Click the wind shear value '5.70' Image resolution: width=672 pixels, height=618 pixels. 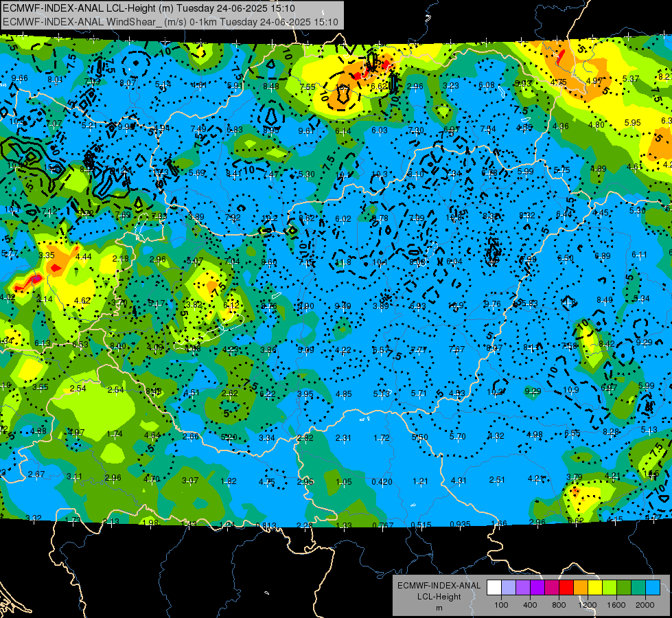(458, 437)
